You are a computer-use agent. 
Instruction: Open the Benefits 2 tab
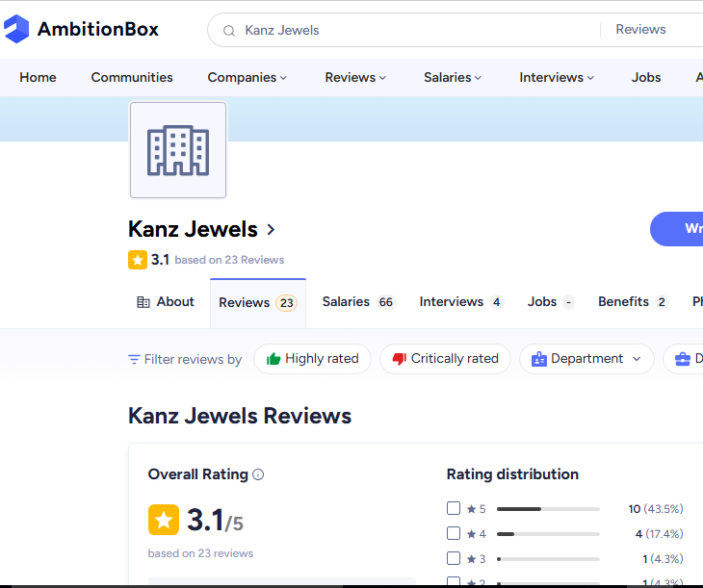pos(633,302)
